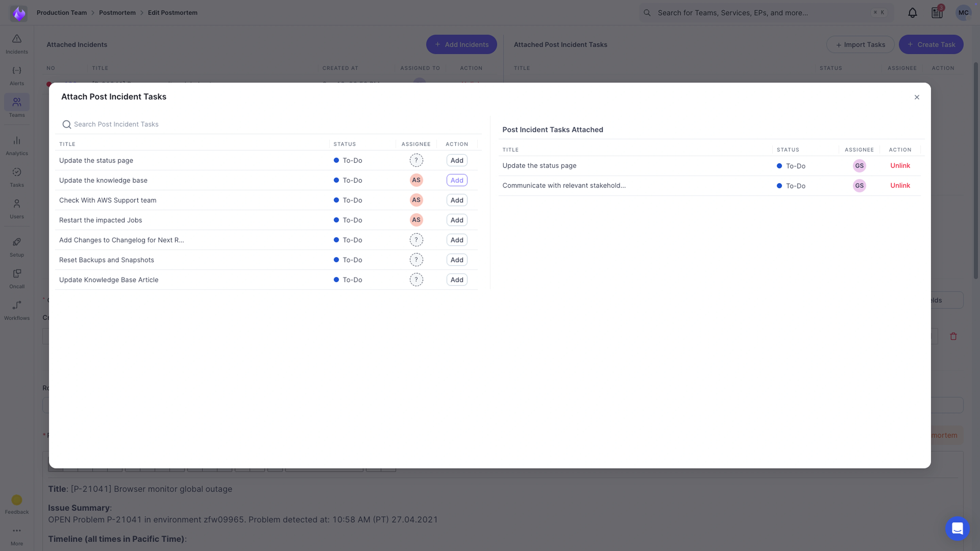This screenshot has height=551, width=980.
Task: Click the notifications bell icon
Action: point(912,13)
